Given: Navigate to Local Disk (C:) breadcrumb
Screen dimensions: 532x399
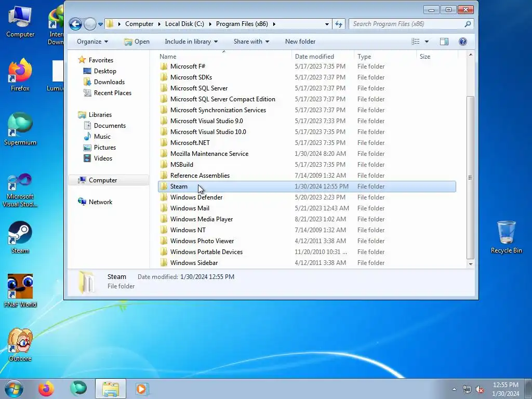Looking at the screenshot, I should (x=184, y=24).
